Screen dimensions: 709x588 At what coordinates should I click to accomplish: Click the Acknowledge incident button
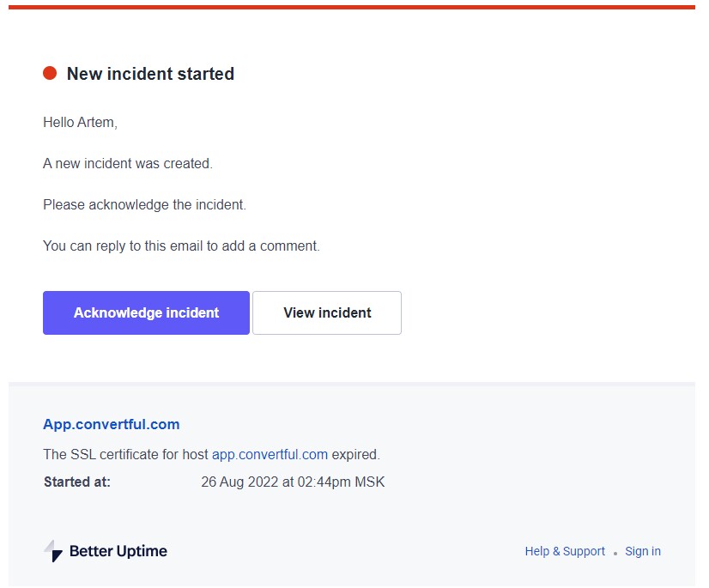click(x=145, y=312)
